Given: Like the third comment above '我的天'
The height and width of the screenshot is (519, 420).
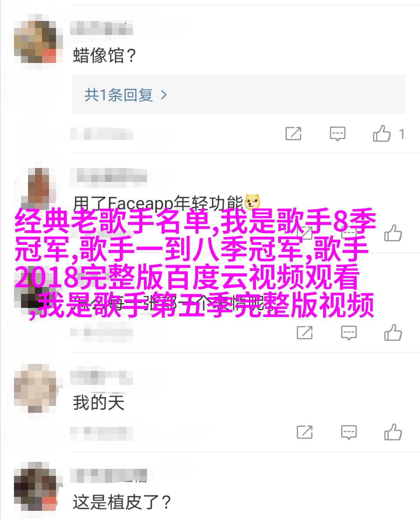Looking at the screenshot, I should point(393,333).
